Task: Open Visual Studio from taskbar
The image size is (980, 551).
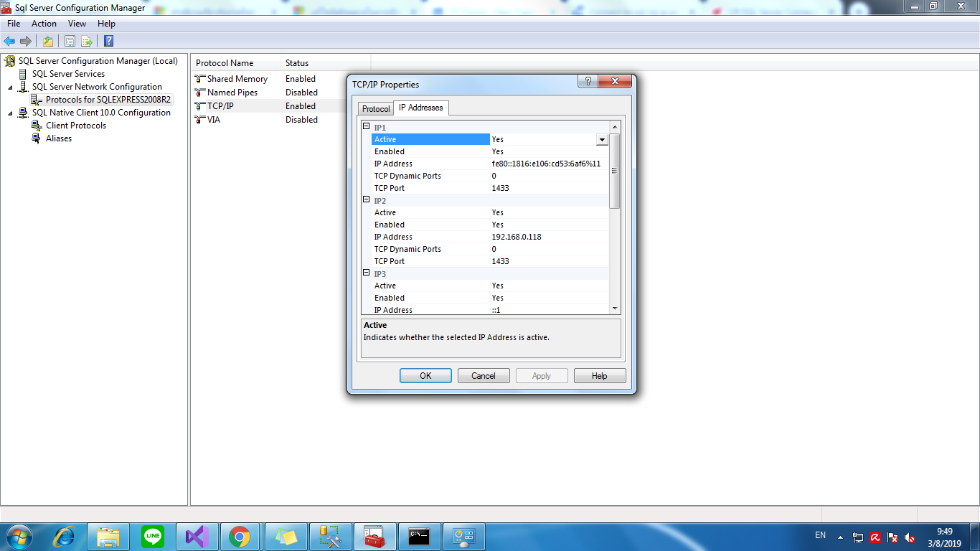Action: coord(196,536)
